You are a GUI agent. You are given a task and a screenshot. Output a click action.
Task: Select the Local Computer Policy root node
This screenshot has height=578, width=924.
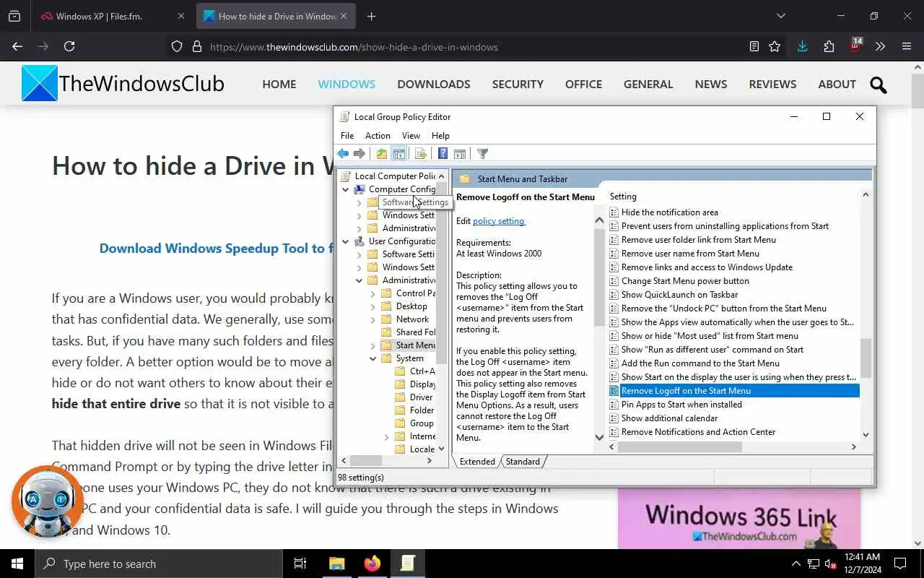[x=388, y=176]
